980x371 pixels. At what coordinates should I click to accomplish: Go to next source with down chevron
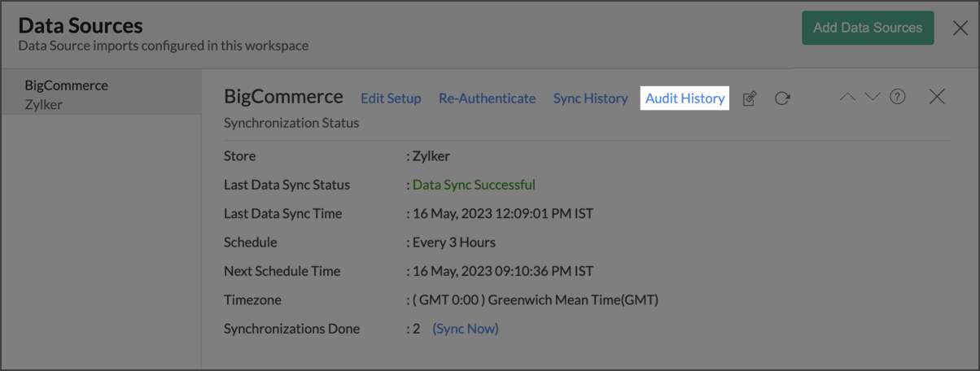pos(873,97)
